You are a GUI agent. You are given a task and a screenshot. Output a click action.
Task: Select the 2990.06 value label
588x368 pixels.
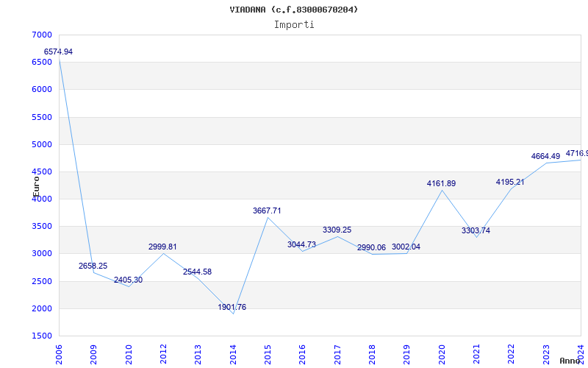tap(372, 248)
